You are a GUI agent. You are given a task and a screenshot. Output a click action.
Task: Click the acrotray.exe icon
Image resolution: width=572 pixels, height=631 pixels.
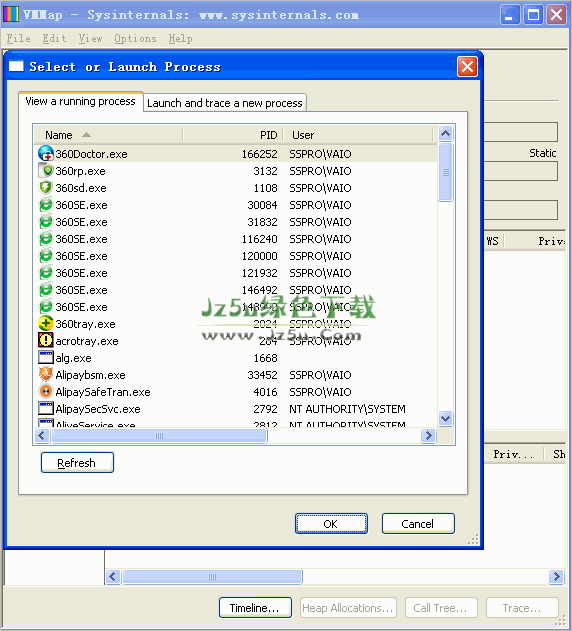pyautogui.click(x=46, y=340)
